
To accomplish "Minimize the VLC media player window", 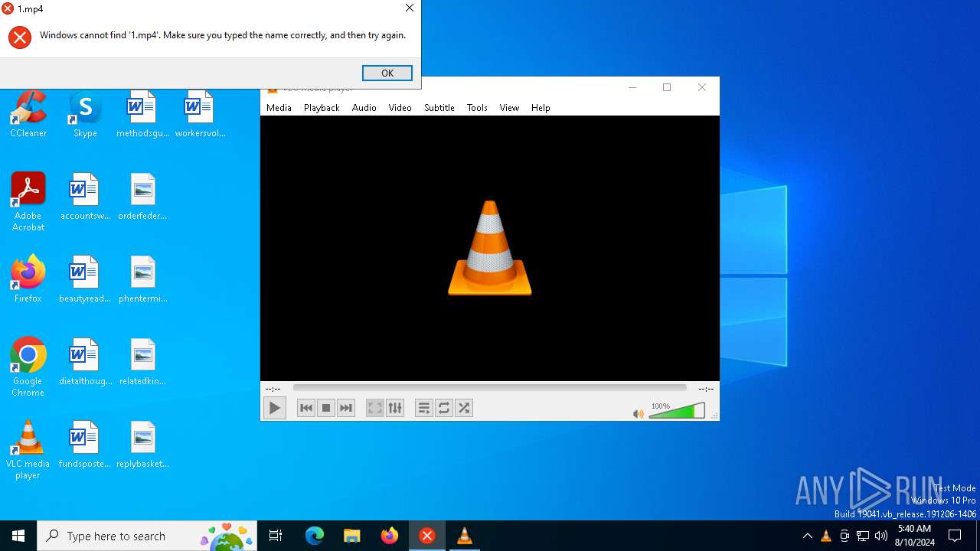I will click(632, 87).
